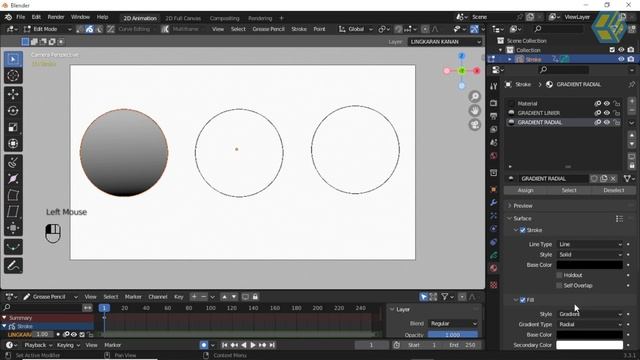Open the Edit Mode dropdown
This screenshot has height=360, width=640.
coord(47,29)
